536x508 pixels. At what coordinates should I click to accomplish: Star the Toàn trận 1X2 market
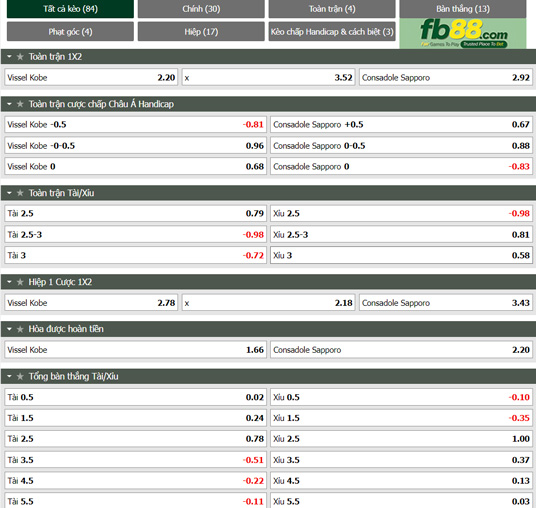20,57
